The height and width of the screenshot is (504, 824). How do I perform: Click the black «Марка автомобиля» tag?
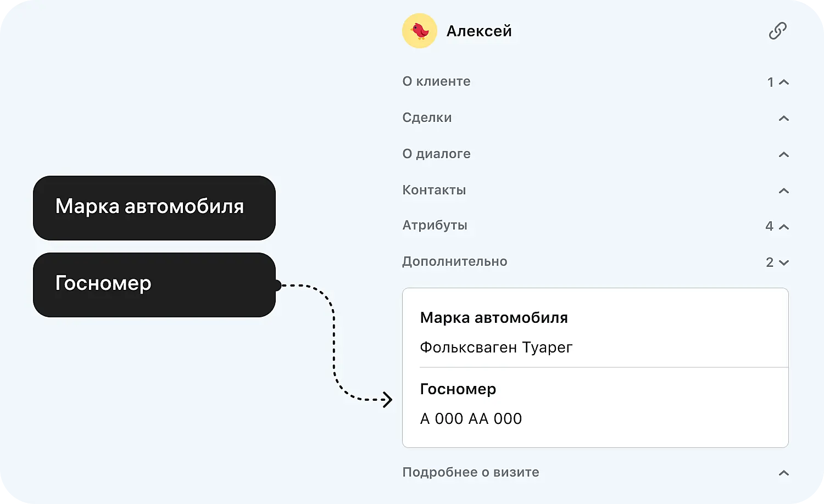click(154, 208)
